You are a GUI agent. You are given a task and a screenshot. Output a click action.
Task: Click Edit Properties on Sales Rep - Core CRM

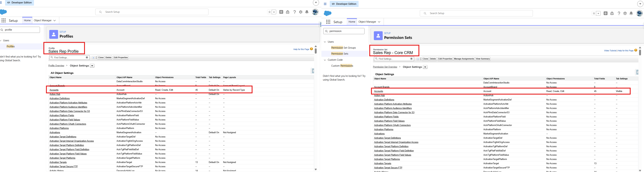[x=445, y=59]
